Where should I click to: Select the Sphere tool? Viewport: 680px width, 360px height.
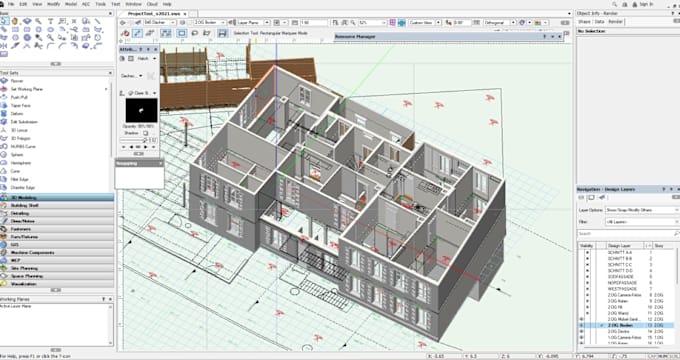pos(17,155)
